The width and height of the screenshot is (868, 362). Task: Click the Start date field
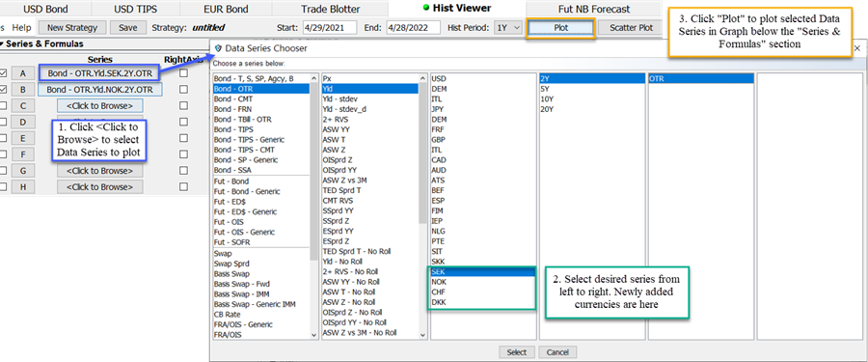(x=330, y=27)
